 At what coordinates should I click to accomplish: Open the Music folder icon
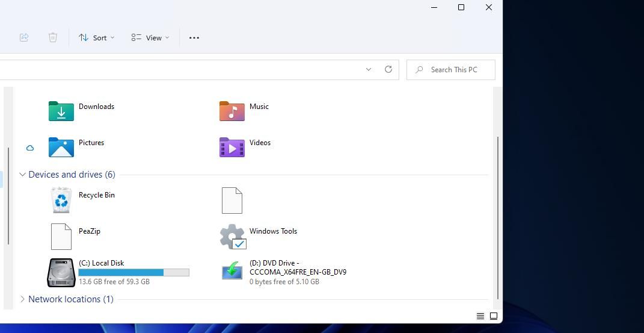pos(232,111)
